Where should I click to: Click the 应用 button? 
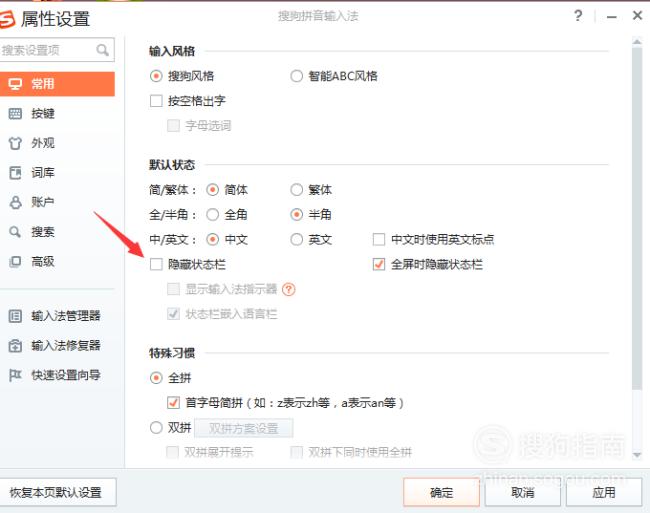(604, 492)
